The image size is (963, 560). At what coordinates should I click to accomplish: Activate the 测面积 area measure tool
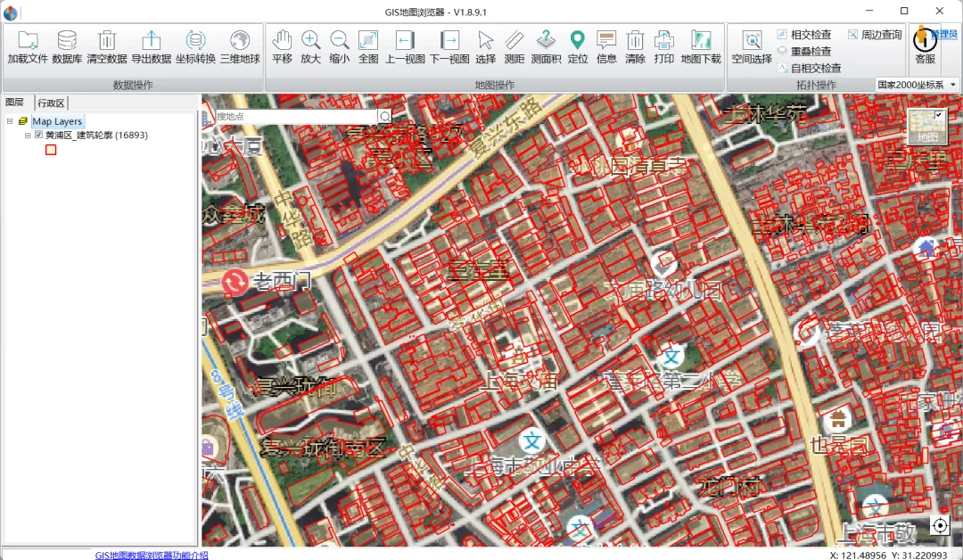[546, 40]
